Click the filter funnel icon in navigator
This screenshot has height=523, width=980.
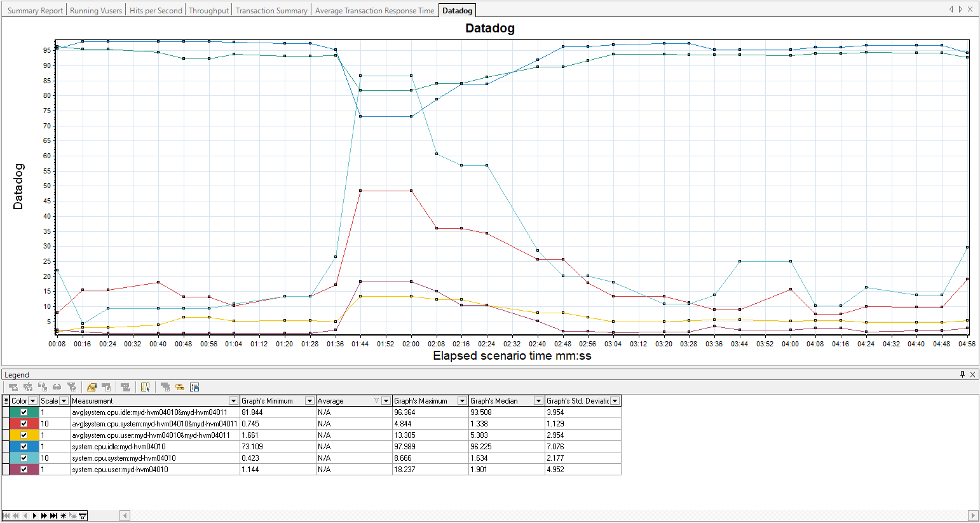pos(83,515)
